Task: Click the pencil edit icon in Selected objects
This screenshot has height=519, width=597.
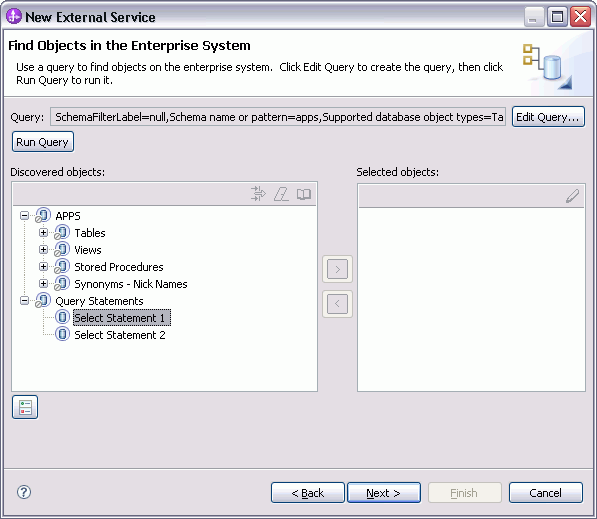Action: pos(572,196)
